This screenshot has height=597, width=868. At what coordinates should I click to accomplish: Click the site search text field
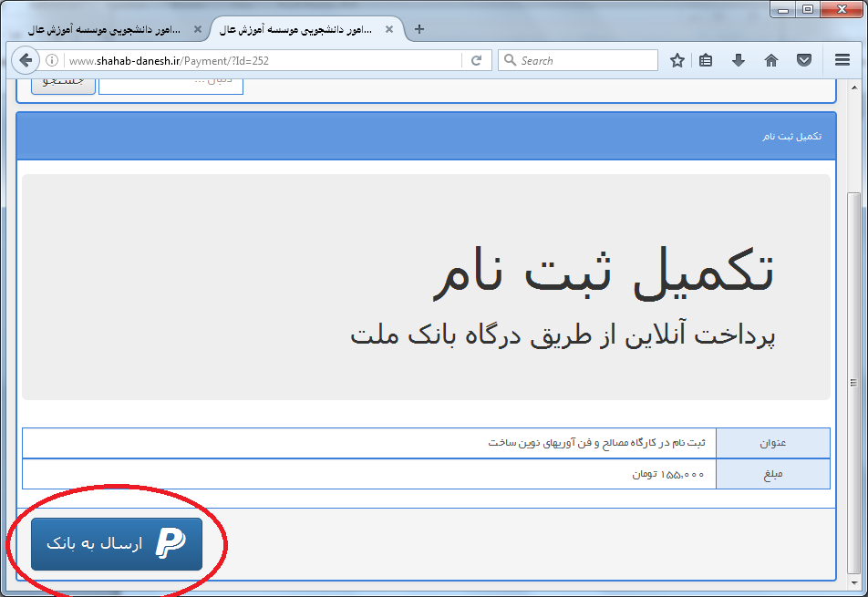pyautogui.click(x=170, y=86)
